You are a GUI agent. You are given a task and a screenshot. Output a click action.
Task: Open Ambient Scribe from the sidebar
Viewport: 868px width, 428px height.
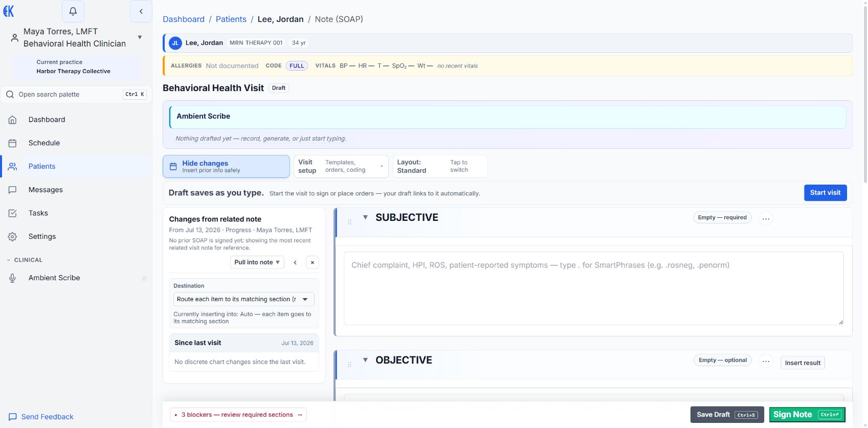(76, 278)
